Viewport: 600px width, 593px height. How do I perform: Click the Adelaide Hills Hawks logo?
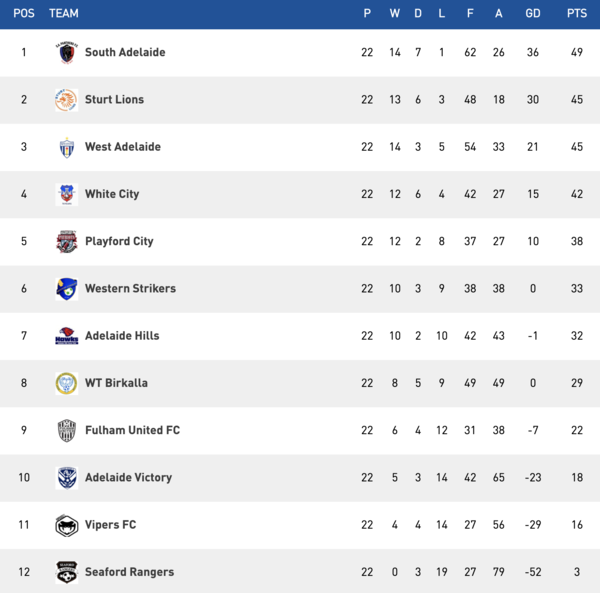pyautogui.click(x=66, y=336)
